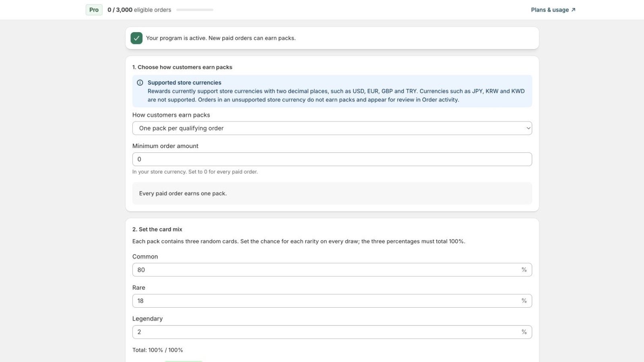Click the Pro plan badge
The width and height of the screenshot is (644, 362).
click(94, 10)
